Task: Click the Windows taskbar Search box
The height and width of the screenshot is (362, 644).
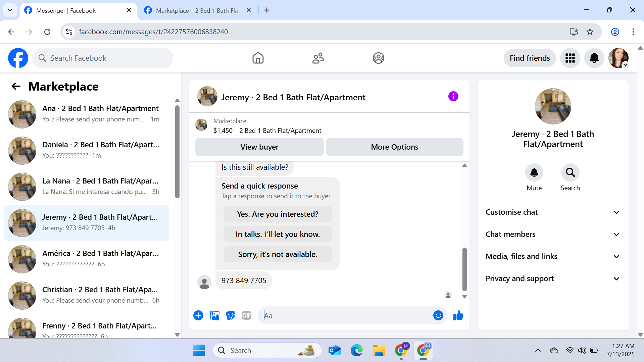Action: 267,350
